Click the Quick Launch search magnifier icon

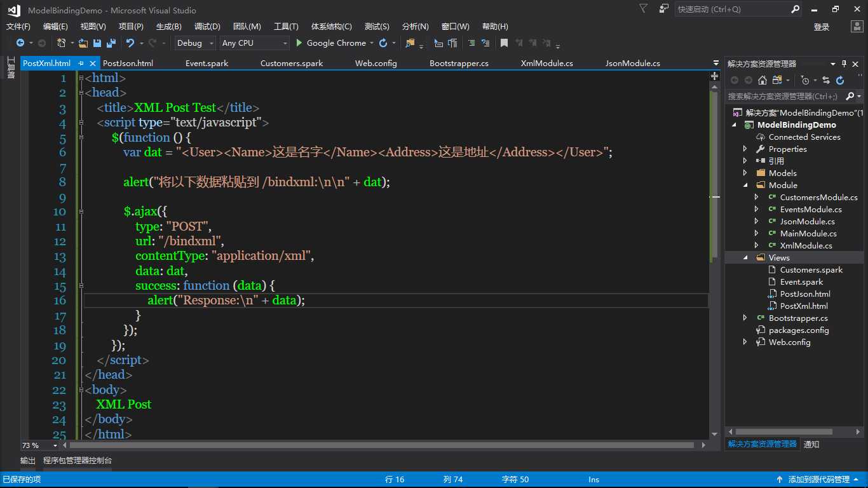point(795,10)
